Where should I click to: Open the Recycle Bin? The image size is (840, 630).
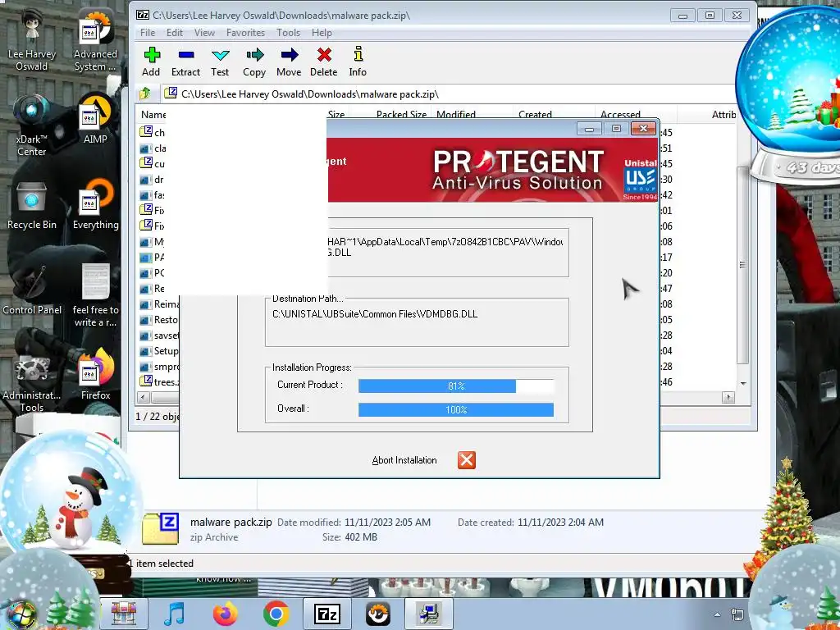tap(32, 206)
